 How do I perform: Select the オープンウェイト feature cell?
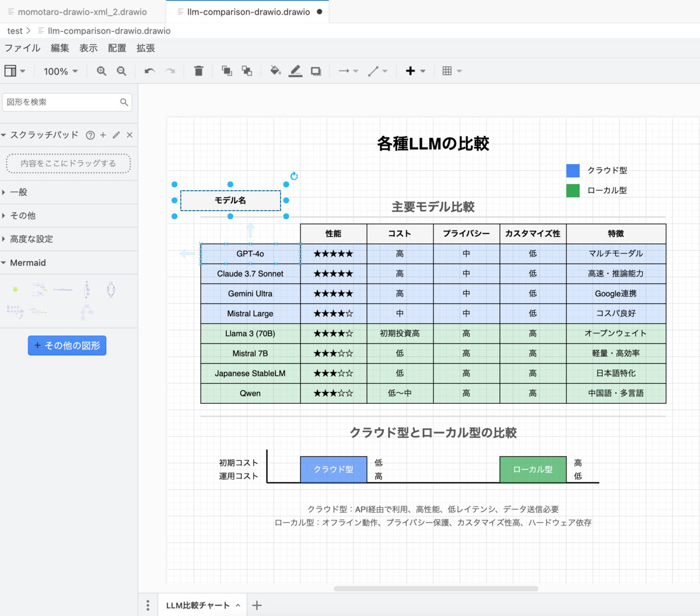(x=616, y=333)
